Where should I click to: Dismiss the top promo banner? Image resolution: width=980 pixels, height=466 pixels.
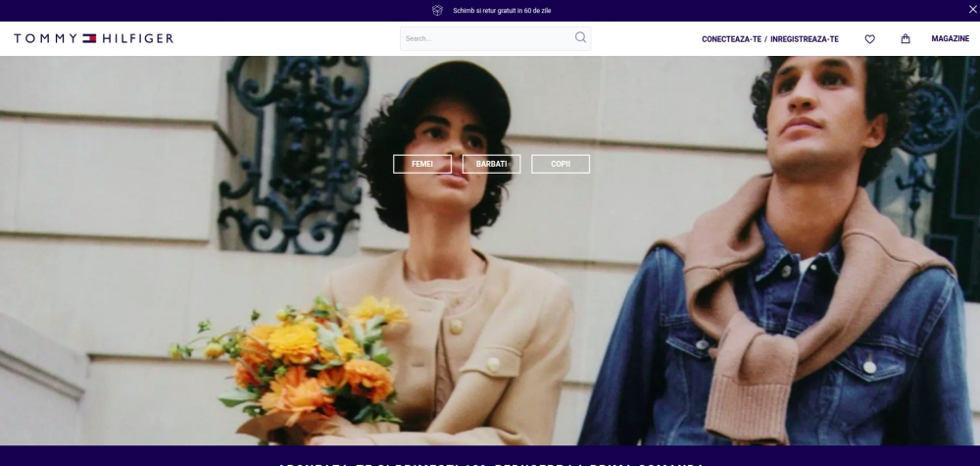click(x=971, y=10)
